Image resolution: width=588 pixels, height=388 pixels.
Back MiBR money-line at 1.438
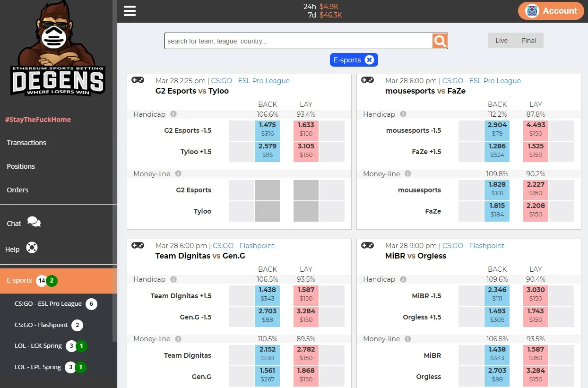[x=497, y=355]
